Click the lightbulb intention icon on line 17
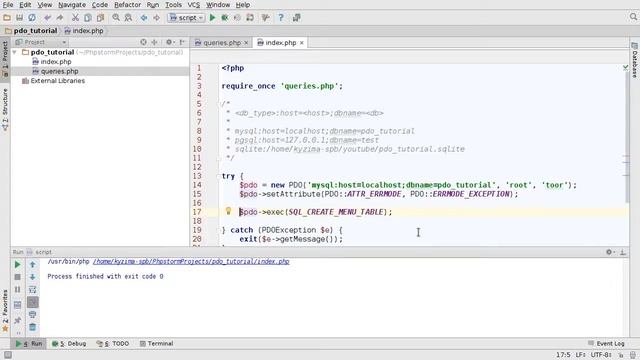640x360 pixels. click(x=229, y=211)
